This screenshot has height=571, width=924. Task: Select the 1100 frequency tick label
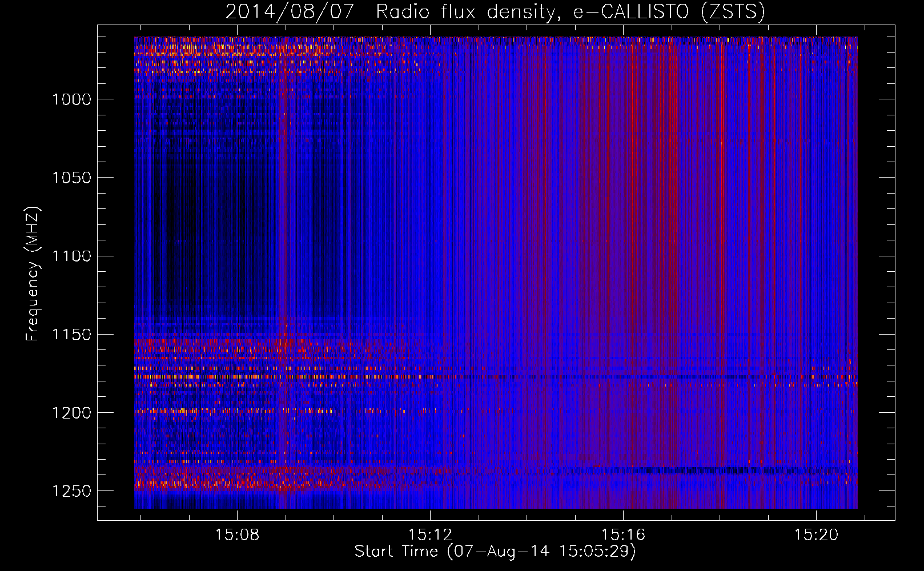pos(71,256)
